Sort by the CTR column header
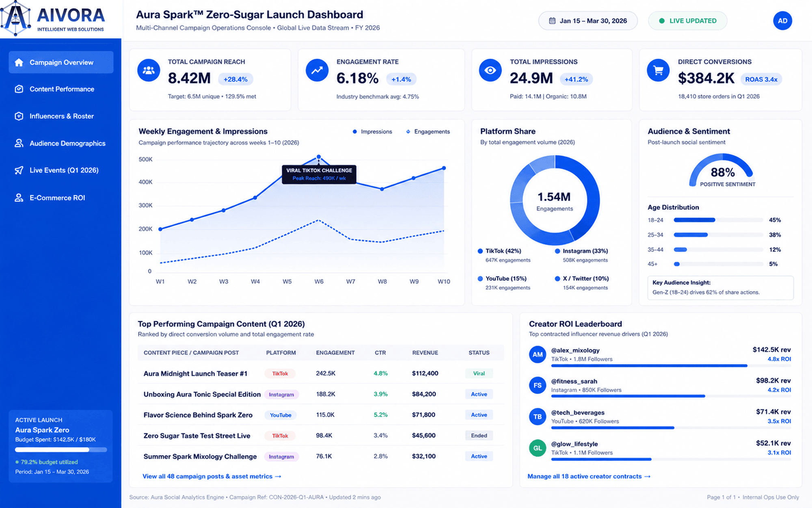The image size is (812, 508). point(380,353)
